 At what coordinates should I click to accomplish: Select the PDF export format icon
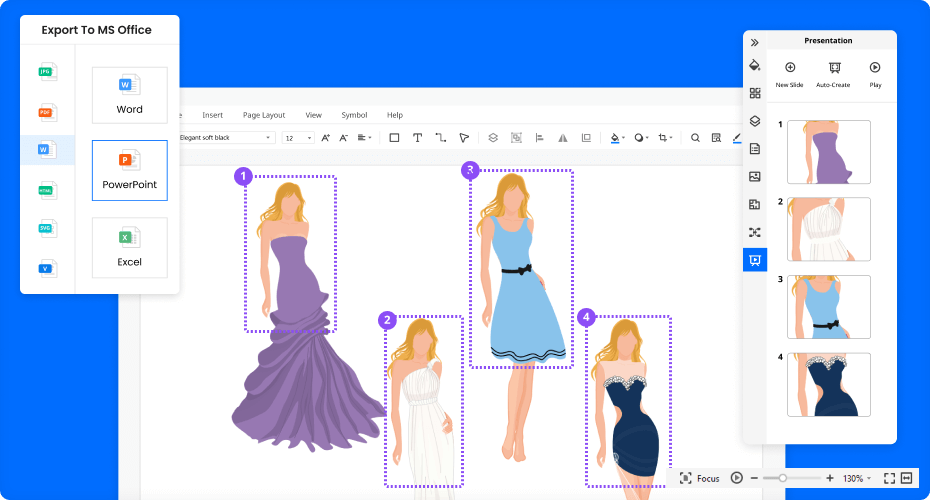pos(47,112)
